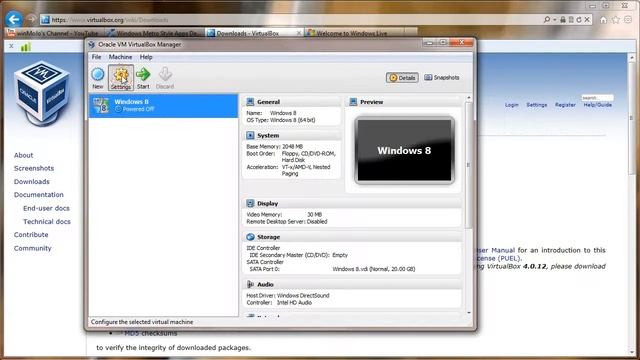Click the Preview section header icon
This screenshot has height=360, width=640.
[x=353, y=102]
